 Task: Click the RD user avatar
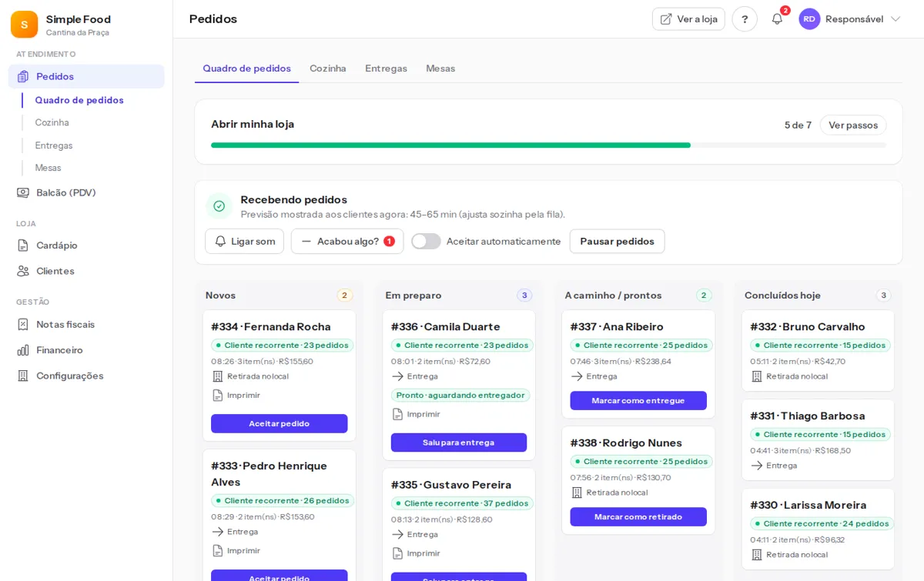pyautogui.click(x=809, y=19)
